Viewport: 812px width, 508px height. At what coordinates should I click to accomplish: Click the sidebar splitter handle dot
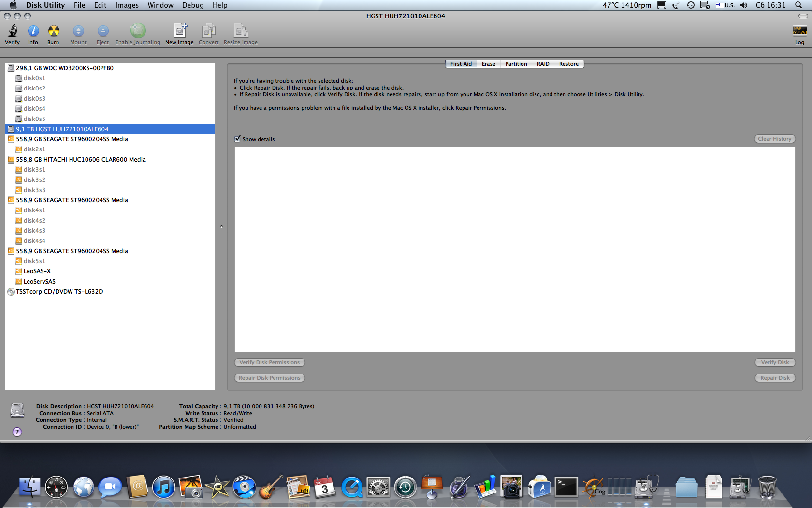coord(221,226)
